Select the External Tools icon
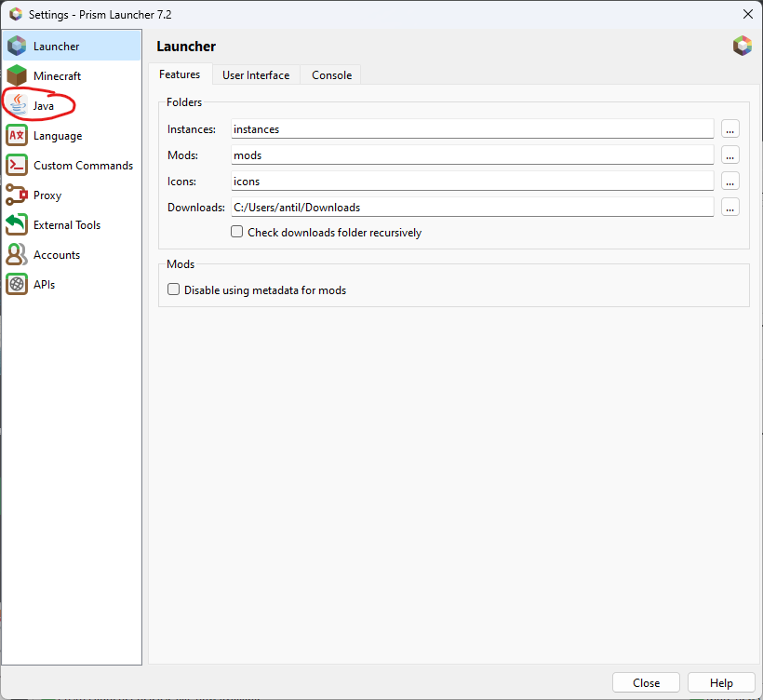 [x=17, y=224]
